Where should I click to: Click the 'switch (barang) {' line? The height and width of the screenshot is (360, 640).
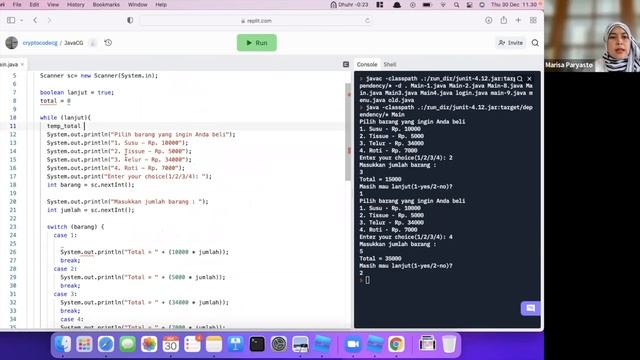coord(76,227)
